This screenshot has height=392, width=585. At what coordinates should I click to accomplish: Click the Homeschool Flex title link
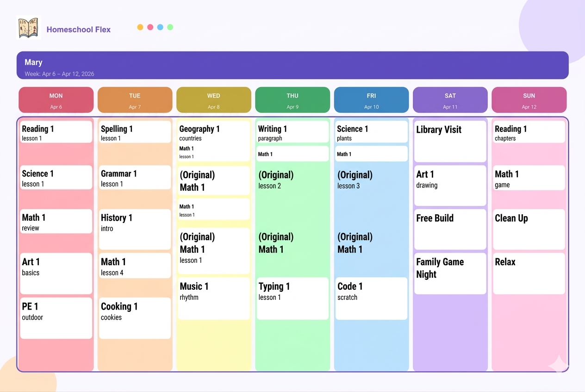[79, 30]
